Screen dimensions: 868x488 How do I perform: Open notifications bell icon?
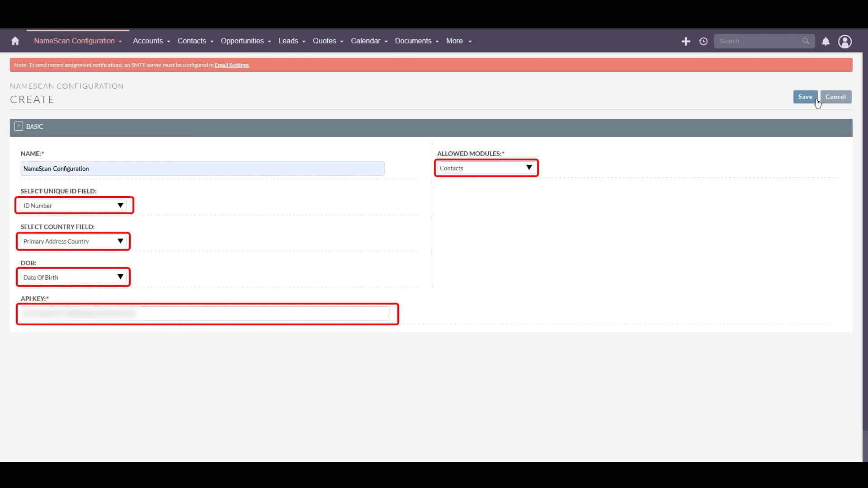[826, 42]
